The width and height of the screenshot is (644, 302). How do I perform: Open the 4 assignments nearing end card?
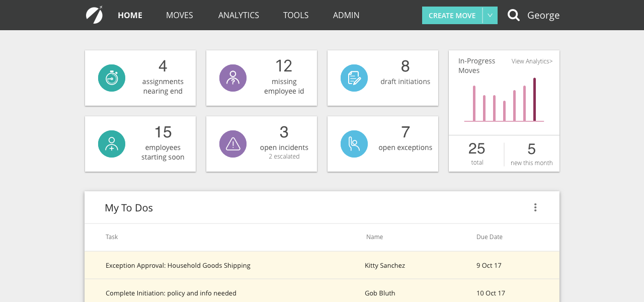(140, 78)
